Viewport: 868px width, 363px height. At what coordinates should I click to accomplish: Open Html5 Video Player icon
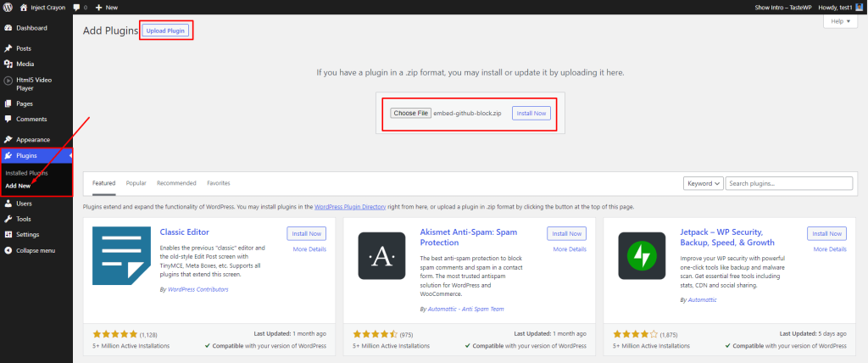click(8, 81)
